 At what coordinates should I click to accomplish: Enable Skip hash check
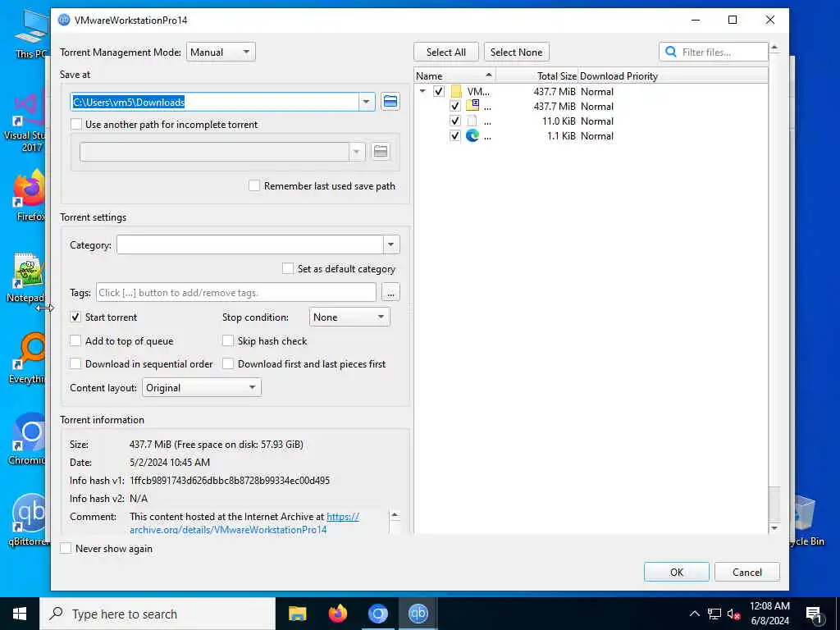click(x=228, y=340)
